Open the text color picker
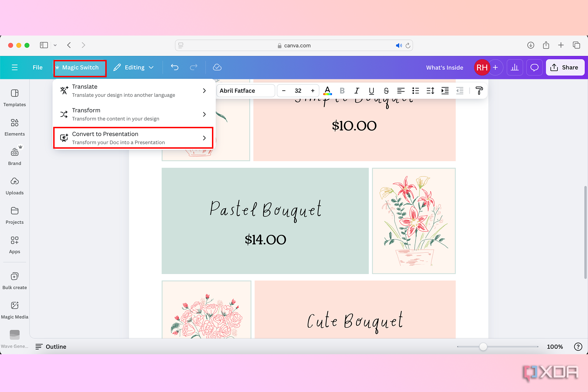588x392 pixels. (x=327, y=90)
